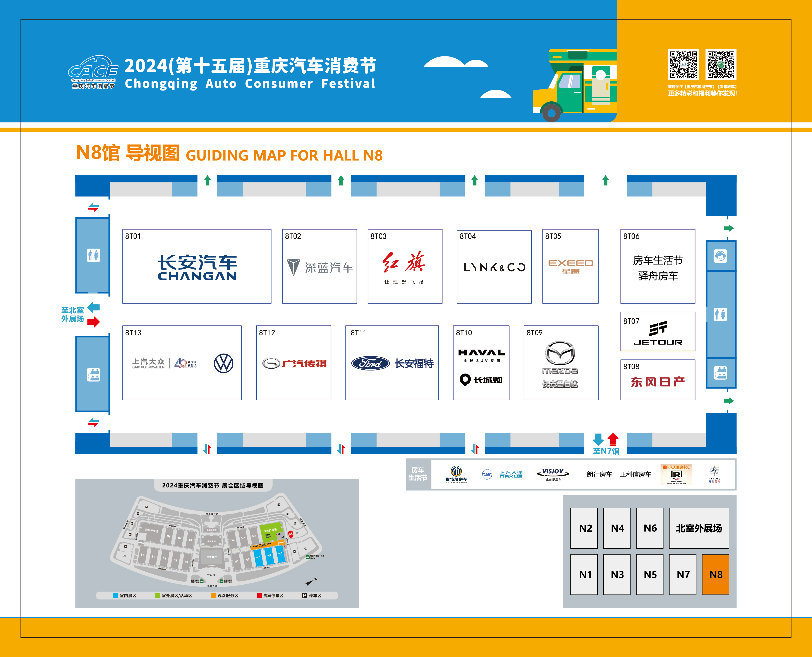Click the 红旗 Hongqi booth 8T03
The image size is (812, 657).
405,266
